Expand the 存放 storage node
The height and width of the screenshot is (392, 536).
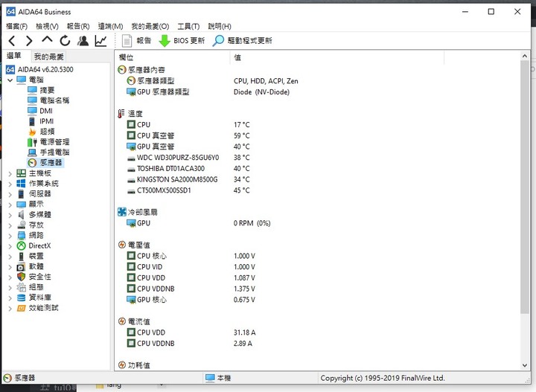point(10,225)
